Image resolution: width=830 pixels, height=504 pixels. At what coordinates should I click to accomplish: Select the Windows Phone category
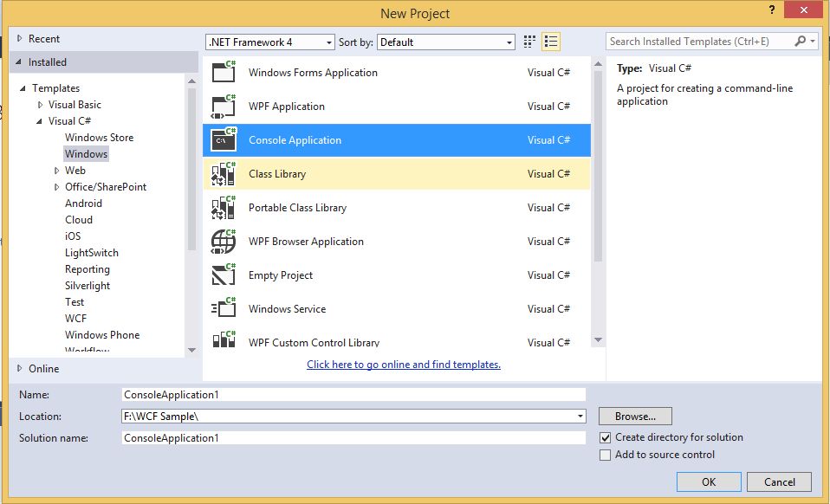pos(102,335)
